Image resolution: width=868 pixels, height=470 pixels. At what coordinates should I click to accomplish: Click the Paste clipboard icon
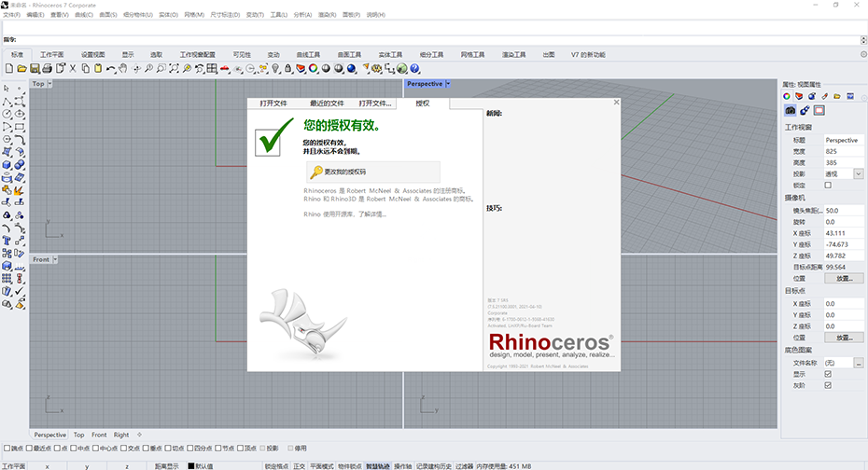tap(98, 69)
